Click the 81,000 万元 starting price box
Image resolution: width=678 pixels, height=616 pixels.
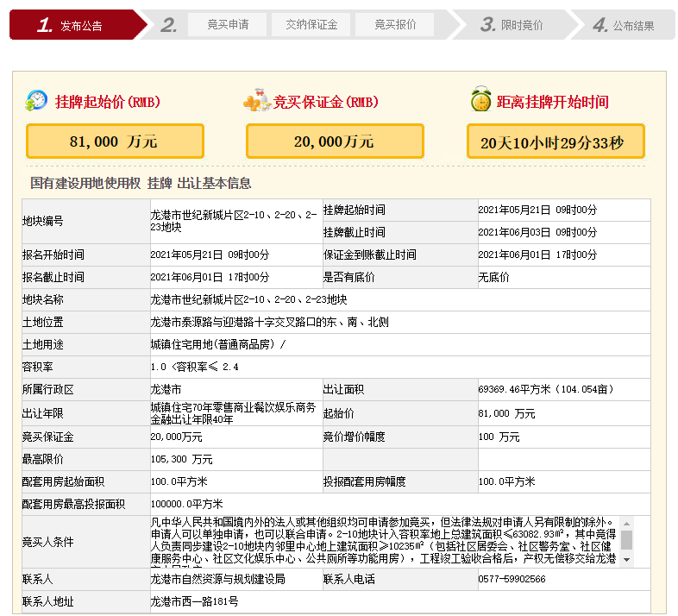click(x=115, y=141)
